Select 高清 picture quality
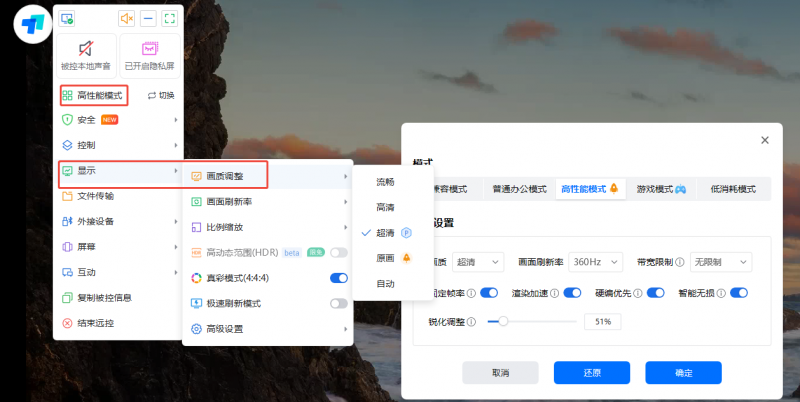 [x=392, y=208]
